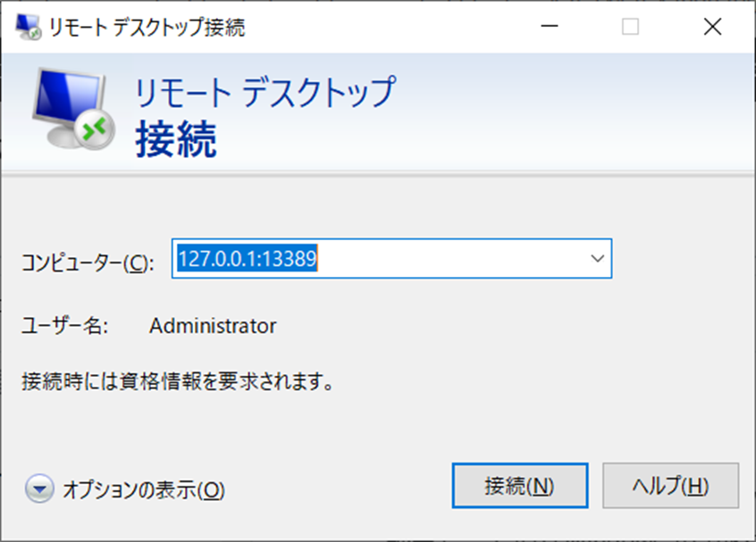Open help with the ヘルプ(H) button
This screenshot has width=756, height=542.
[x=671, y=486]
